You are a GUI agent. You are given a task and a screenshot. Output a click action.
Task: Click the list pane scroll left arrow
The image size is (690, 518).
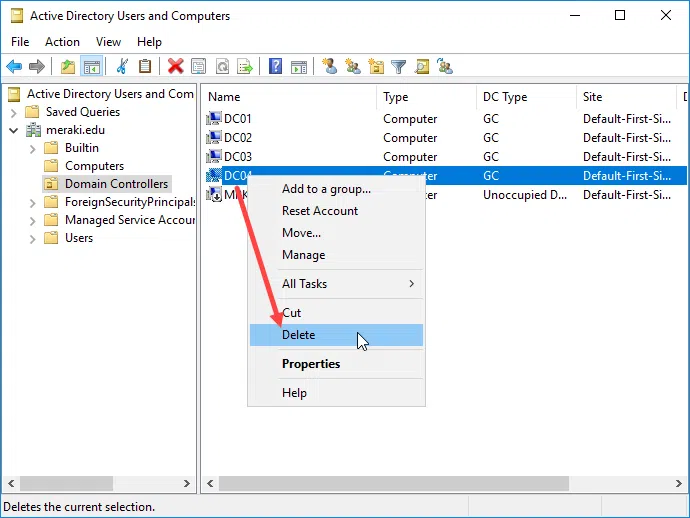(x=210, y=484)
